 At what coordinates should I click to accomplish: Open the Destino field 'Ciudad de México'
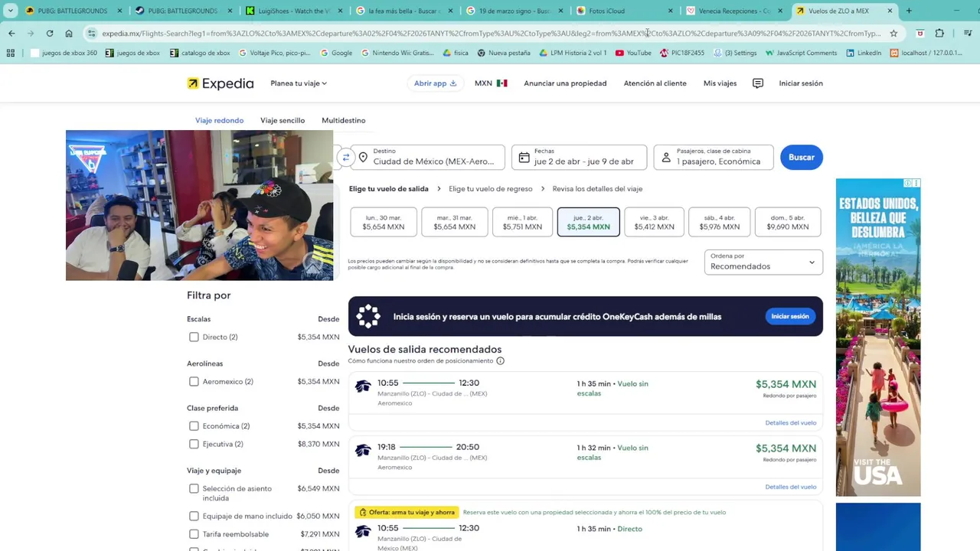coord(427,157)
